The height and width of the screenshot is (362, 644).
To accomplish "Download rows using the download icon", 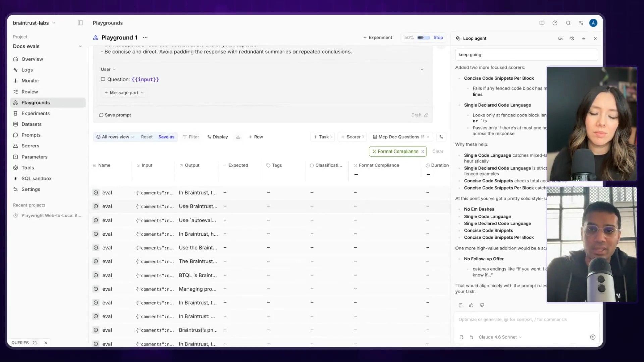I will coord(238,137).
